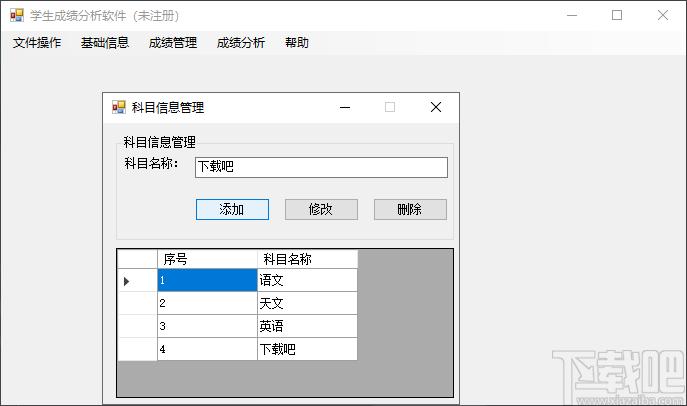The width and height of the screenshot is (687, 406).
Task: Select the 英语 subject cell
Action: (308, 326)
